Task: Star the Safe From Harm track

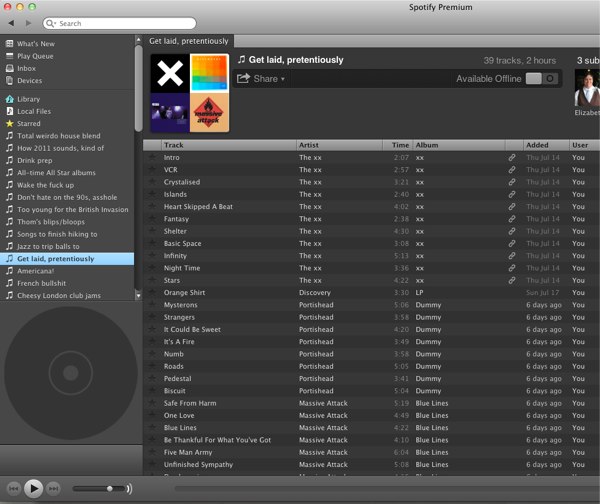Action: click(152, 403)
